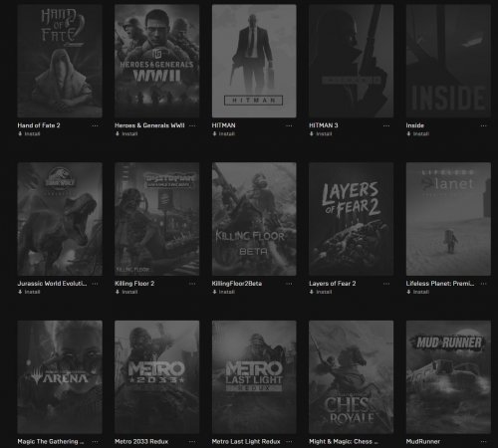Click the MudRunner title text
The image size is (498, 448).
(x=423, y=441)
